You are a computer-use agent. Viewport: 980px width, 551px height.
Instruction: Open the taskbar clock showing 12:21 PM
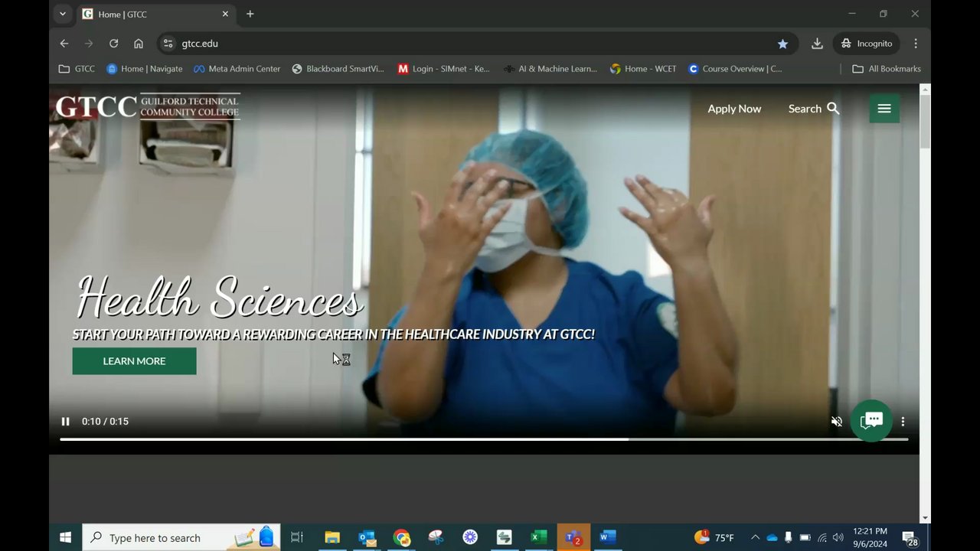[x=870, y=537]
